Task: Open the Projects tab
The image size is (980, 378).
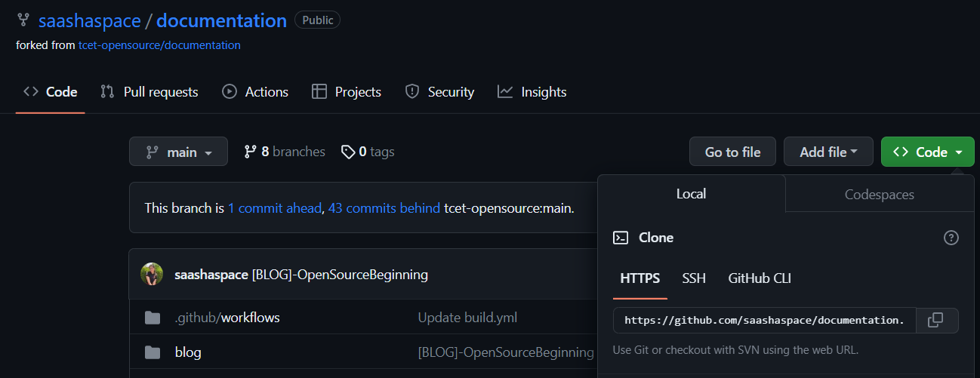Action: (347, 92)
